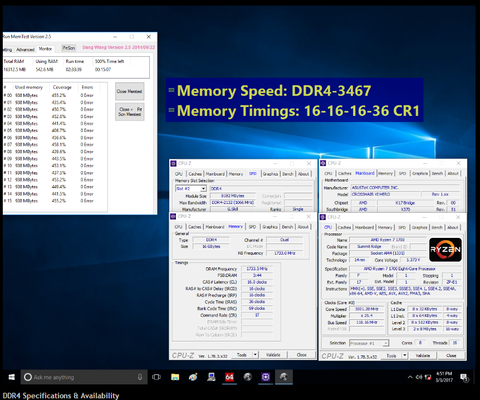The image size is (480, 400).
Task: Click the Core Speed value in CPU-Z
Action: [366, 309]
